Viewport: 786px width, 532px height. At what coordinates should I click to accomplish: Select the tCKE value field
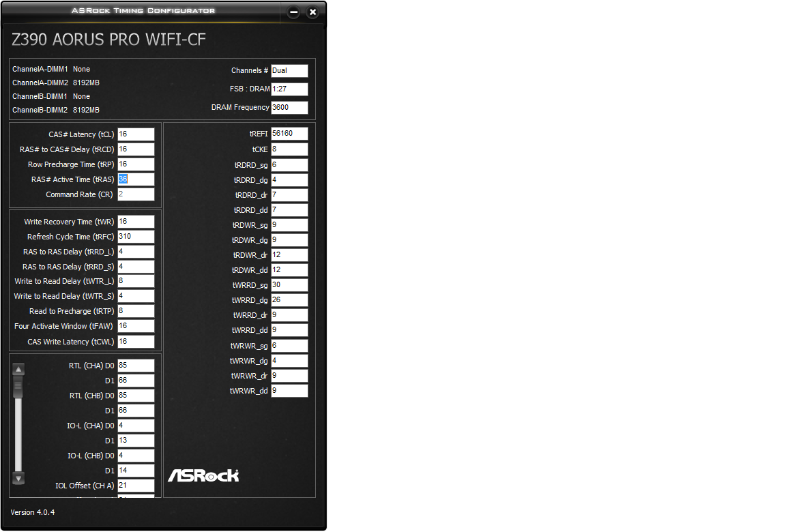click(289, 149)
